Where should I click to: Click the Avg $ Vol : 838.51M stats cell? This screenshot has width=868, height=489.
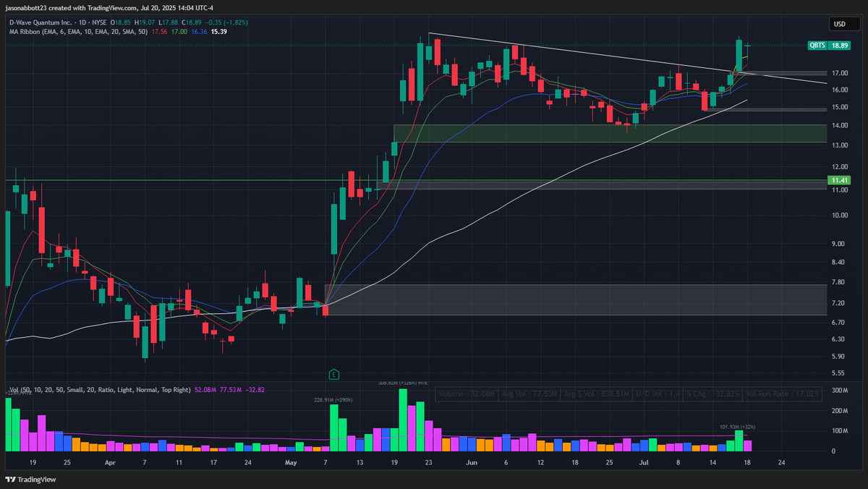595,394
